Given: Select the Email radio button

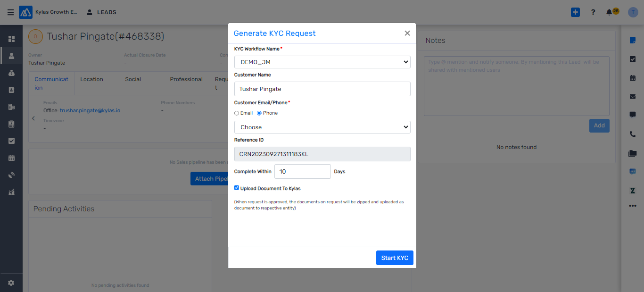Looking at the screenshot, I should tap(236, 113).
